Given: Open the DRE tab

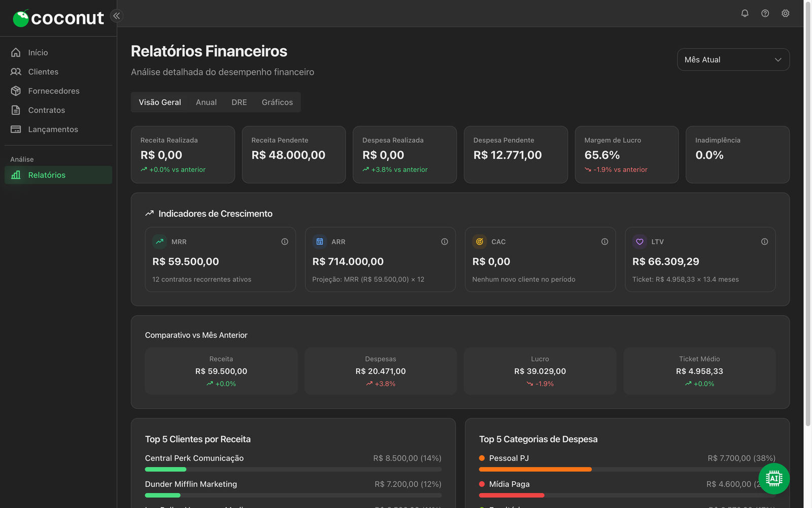Looking at the screenshot, I should pos(239,102).
